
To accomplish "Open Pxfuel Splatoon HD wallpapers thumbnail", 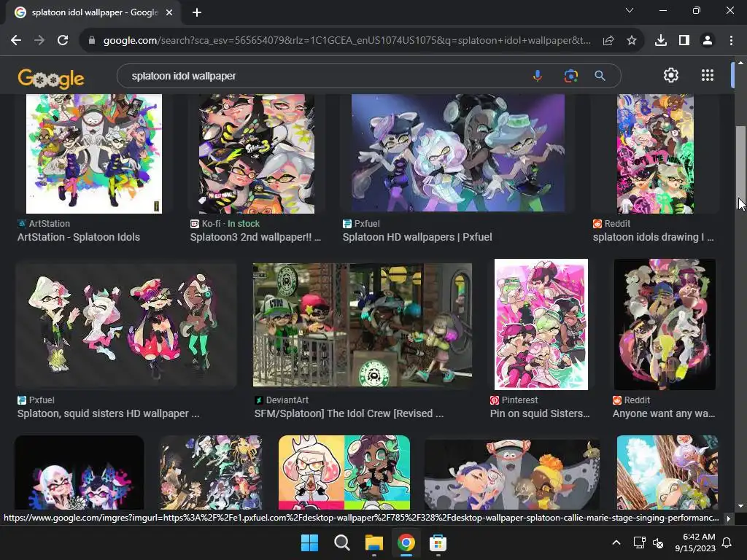I will tap(458, 152).
